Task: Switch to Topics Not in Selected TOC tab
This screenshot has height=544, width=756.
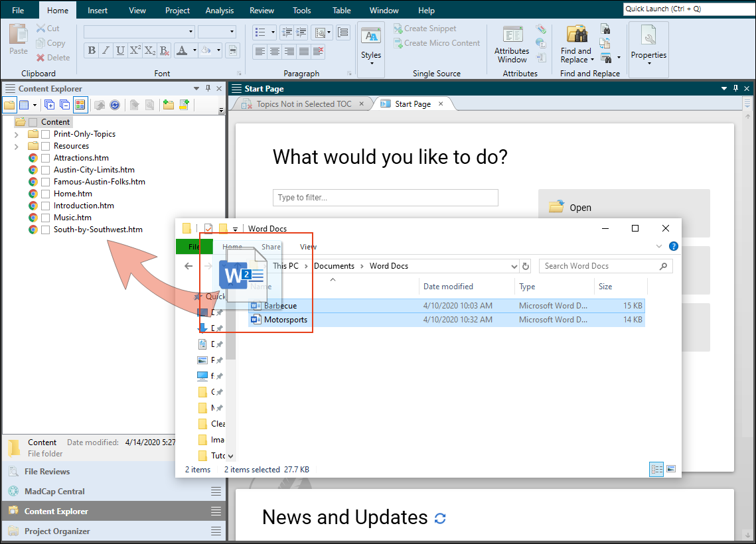Action: click(x=304, y=104)
